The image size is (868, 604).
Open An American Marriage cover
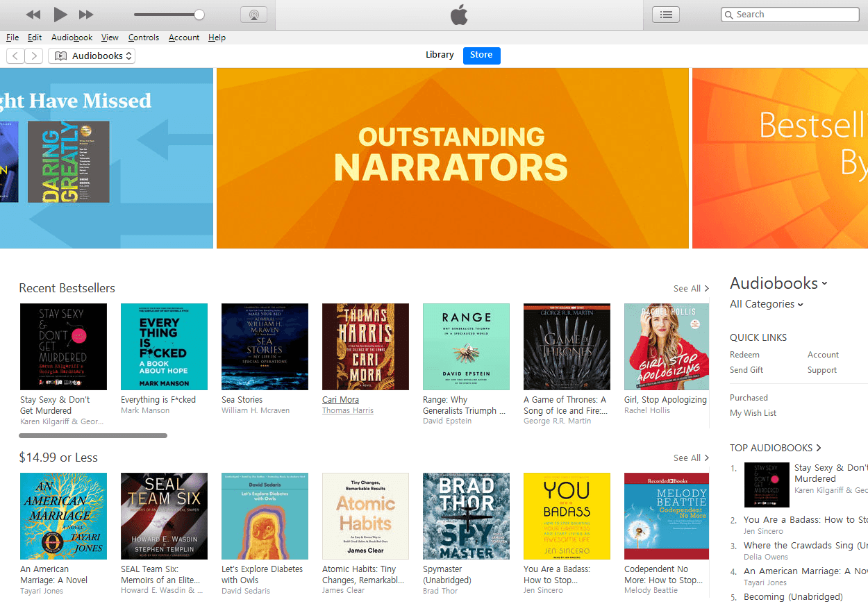coord(63,516)
